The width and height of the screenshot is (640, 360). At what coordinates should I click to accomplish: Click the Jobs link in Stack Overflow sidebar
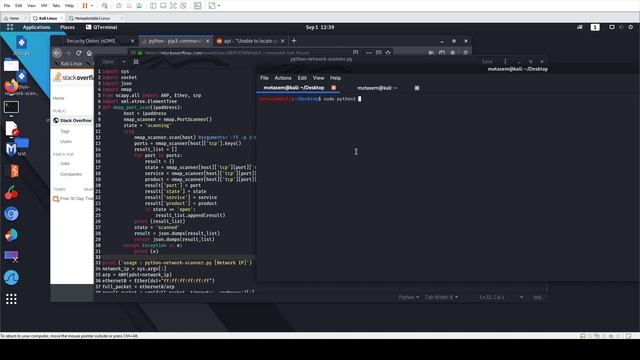pos(65,163)
